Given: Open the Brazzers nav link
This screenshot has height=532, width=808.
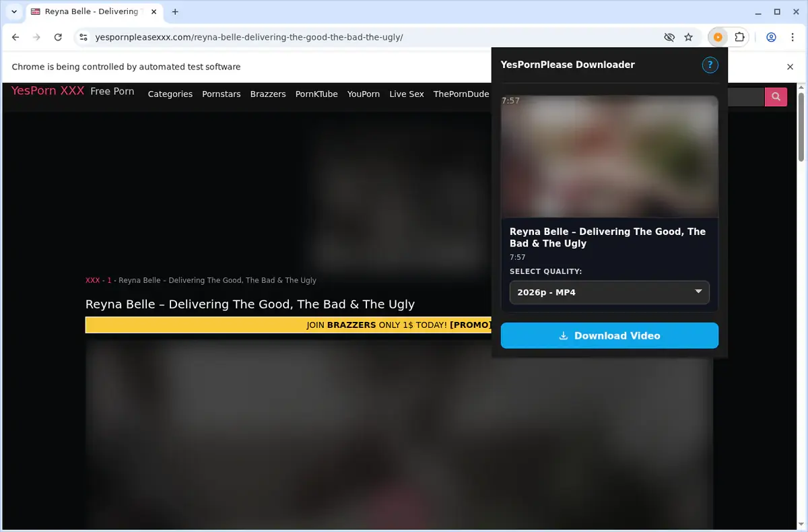Looking at the screenshot, I should click(268, 94).
